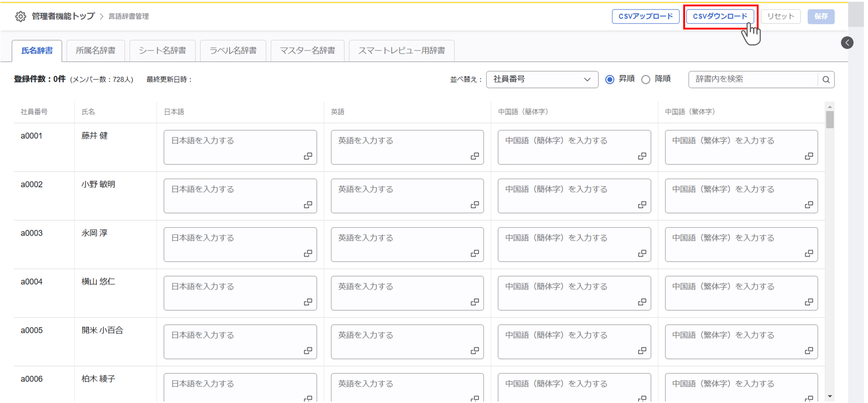
Task: Click 中国語（繁体字） input for a0002 小野 敏明
Action: [741, 196]
